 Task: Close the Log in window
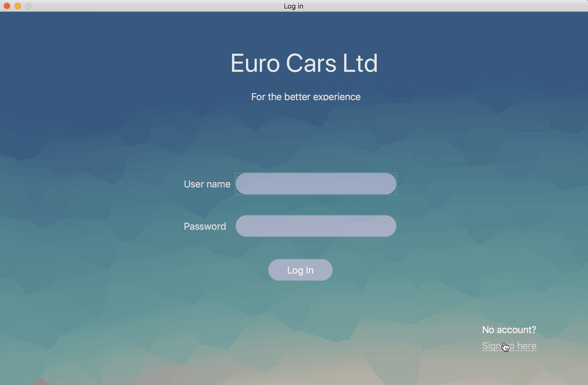pos(7,6)
